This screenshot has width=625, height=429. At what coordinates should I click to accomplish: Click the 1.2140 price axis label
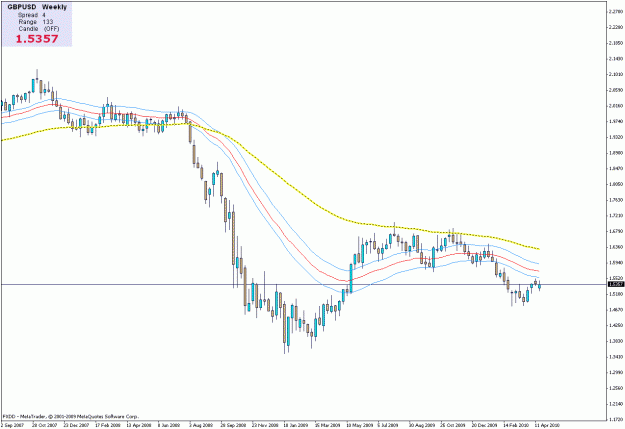pyautogui.click(x=616, y=404)
